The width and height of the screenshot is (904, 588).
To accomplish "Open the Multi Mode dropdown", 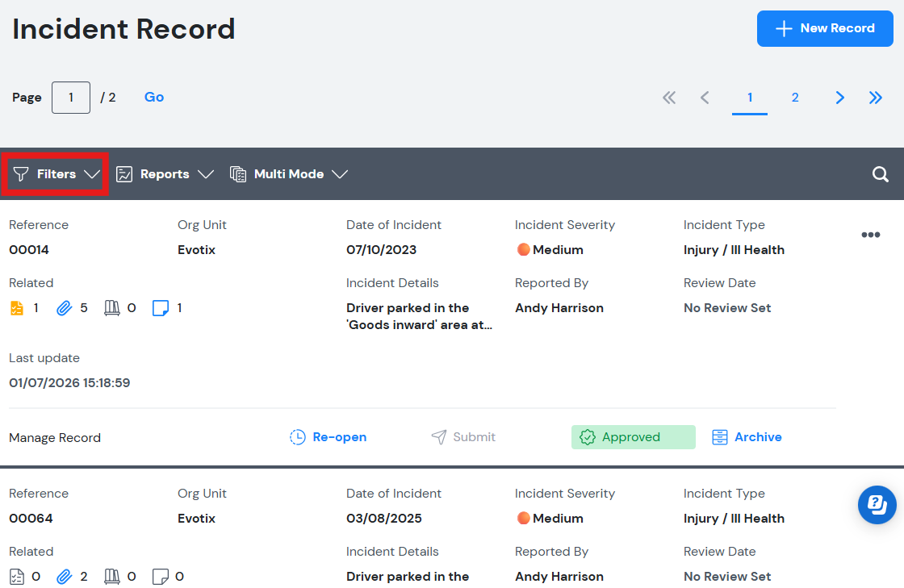I will coord(289,174).
